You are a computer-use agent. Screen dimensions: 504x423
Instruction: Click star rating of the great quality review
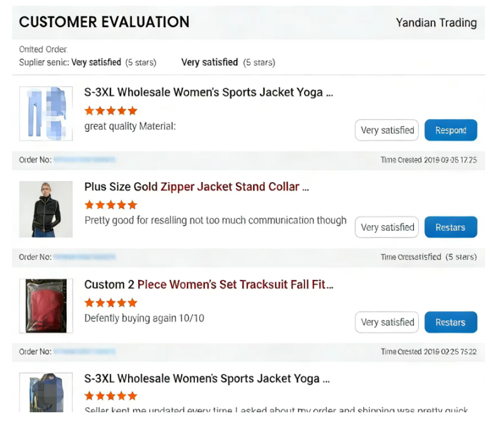click(110, 111)
